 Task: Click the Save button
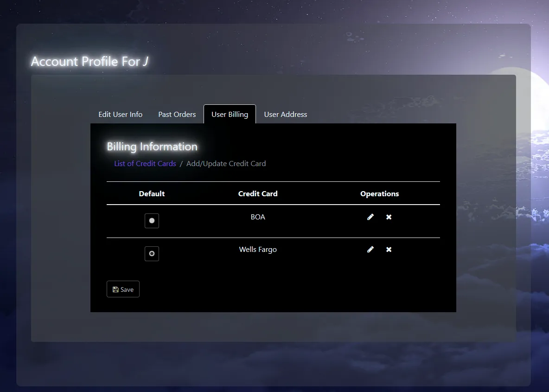[123, 289]
